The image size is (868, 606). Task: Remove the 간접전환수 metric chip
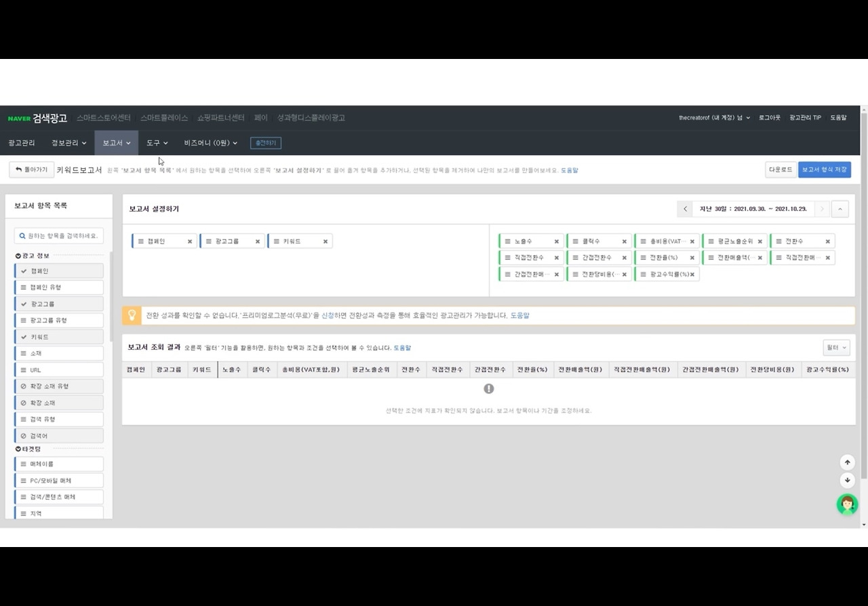[x=625, y=258]
